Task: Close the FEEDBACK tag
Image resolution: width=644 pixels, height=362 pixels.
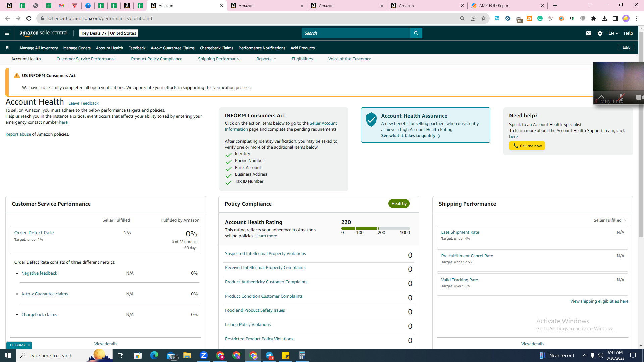Action: (29, 345)
